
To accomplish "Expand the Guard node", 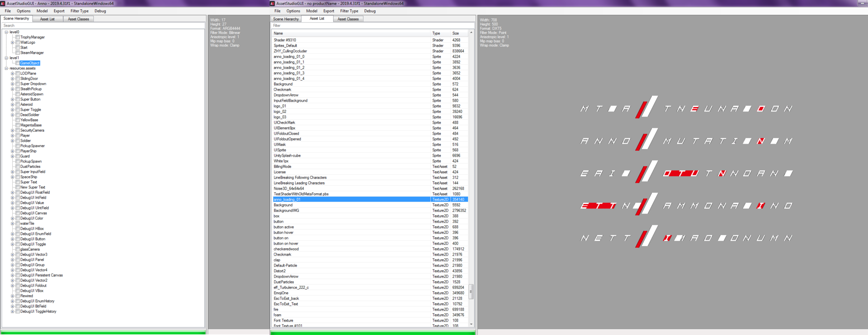I will [x=13, y=156].
